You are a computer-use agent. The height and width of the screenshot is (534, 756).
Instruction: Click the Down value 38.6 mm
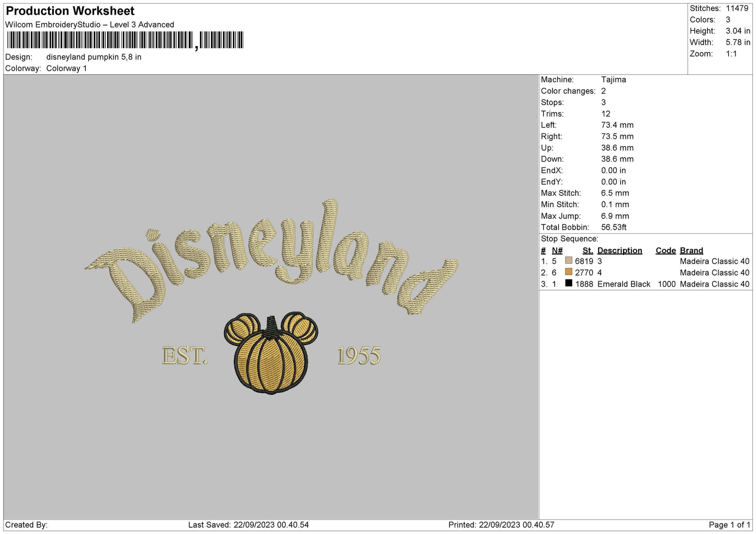pyautogui.click(x=617, y=159)
